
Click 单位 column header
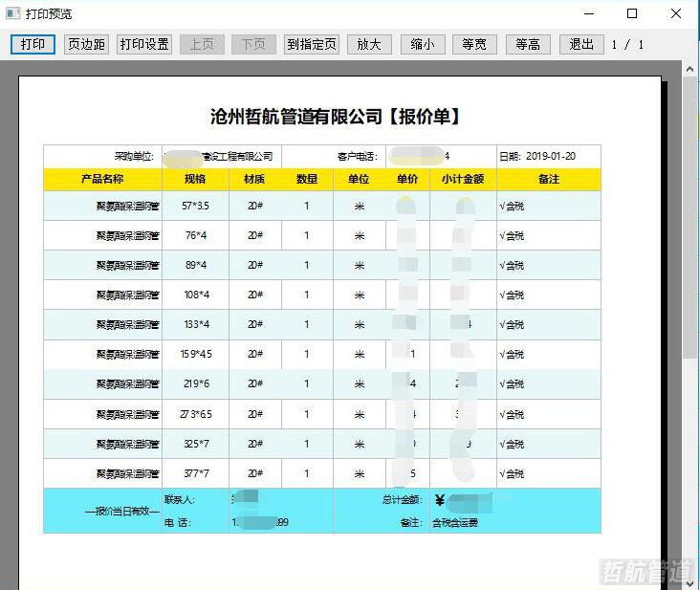tap(359, 179)
